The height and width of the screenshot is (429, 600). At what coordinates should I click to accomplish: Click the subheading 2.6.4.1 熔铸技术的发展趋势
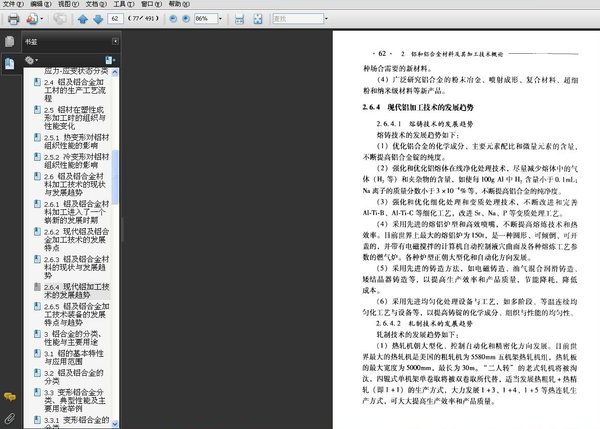click(425, 124)
